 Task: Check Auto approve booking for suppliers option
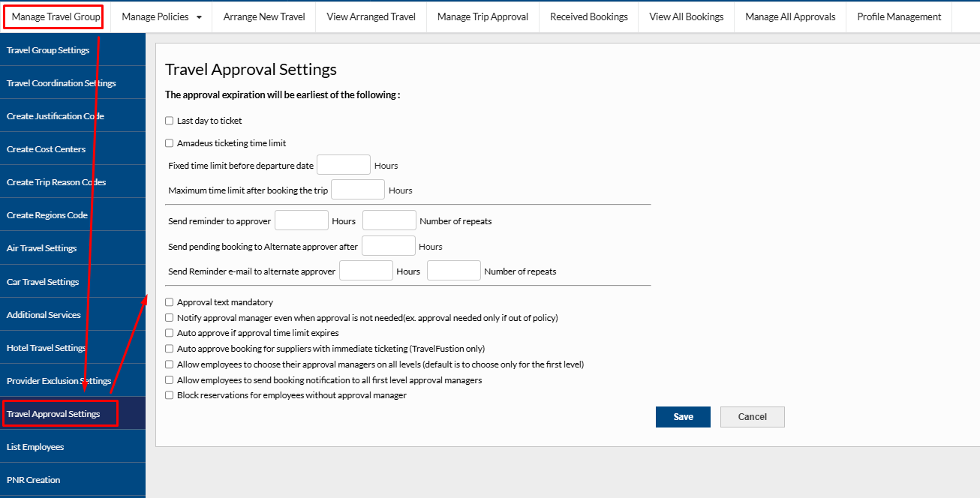point(170,349)
